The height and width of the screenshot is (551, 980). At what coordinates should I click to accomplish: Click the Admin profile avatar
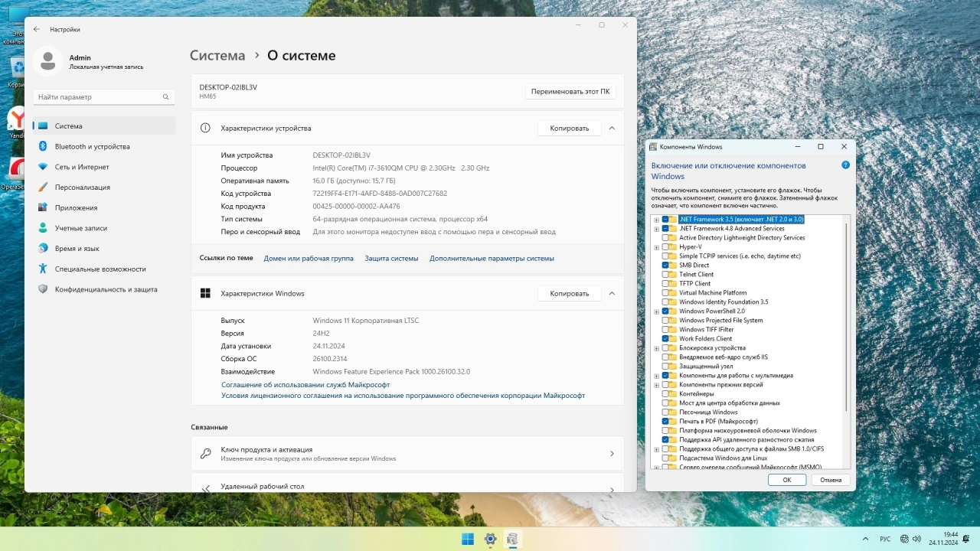tap(48, 61)
